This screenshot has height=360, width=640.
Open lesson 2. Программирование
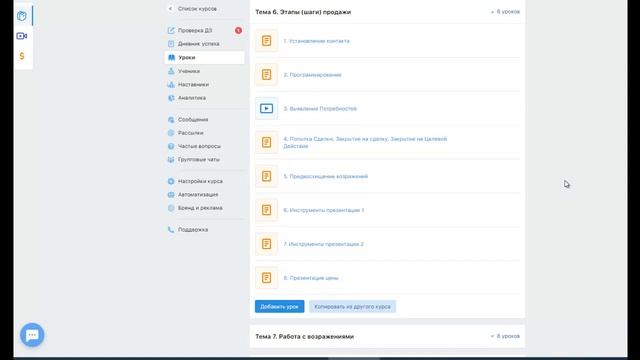(312, 75)
